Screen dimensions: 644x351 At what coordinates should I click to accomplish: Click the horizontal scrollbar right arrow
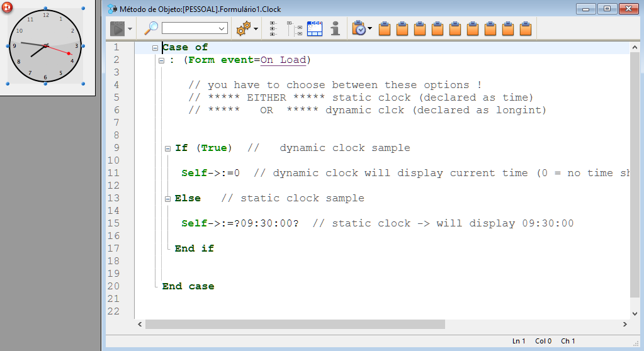pyautogui.click(x=625, y=324)
